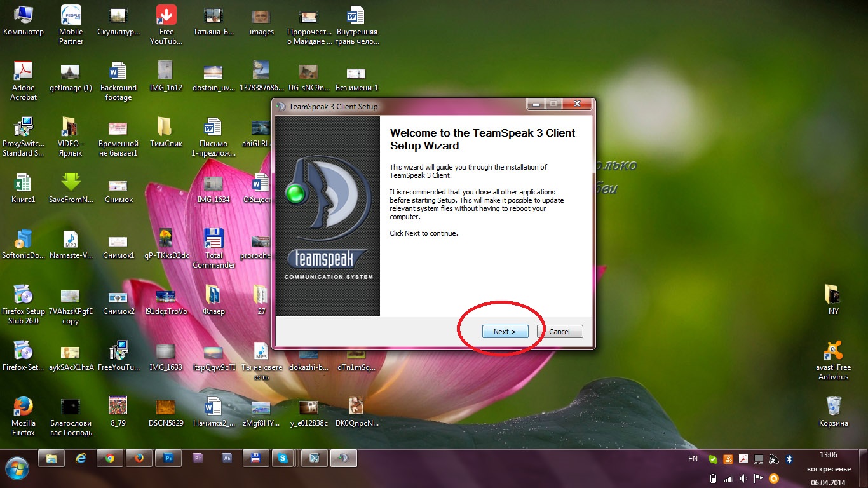Select Письмо 1-предлож Word document
The width and height of the screenshot is (868, 488).
[x=214, y=137]
